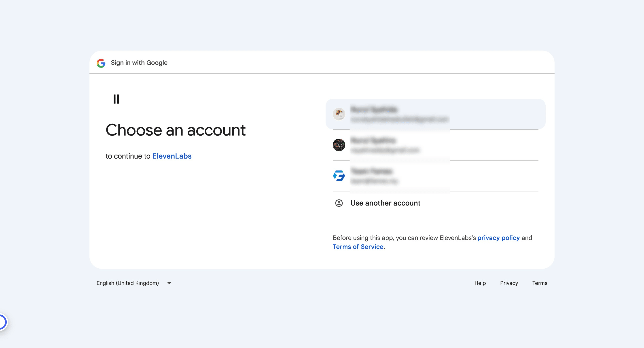Click the Sign in with Google header text
Screen dimensions: 644x348
coord(139,63)
